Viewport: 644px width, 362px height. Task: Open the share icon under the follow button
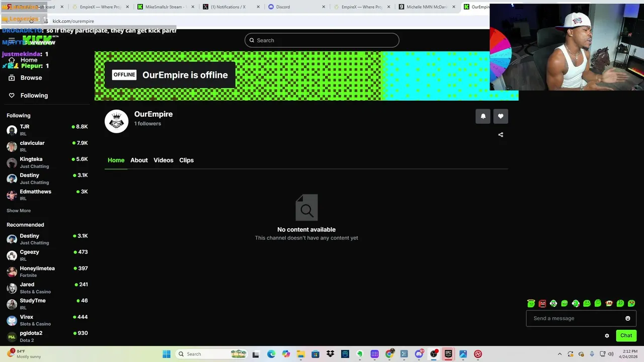[x=501, y=135]
